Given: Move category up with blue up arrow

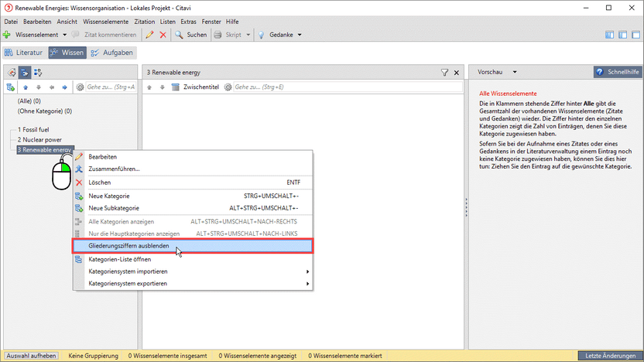Looking at the screenshot, I should 26,87.
